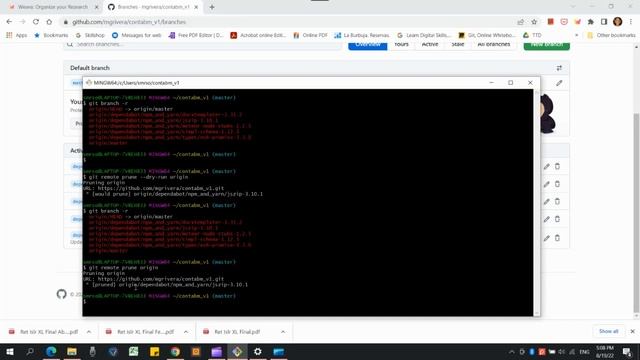Reload the GitHub branches page
Image resolution: width=640 pixels, height=360 pixels.
point(36,22)
